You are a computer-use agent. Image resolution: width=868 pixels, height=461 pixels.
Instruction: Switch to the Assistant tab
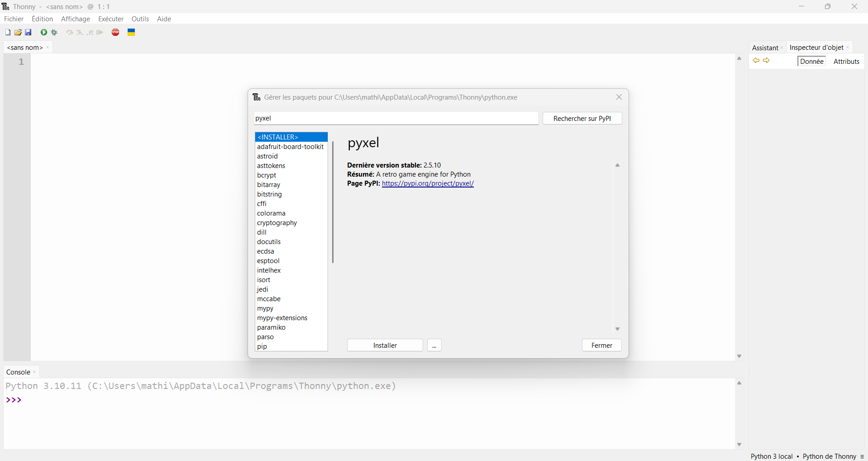coord(765,48)
